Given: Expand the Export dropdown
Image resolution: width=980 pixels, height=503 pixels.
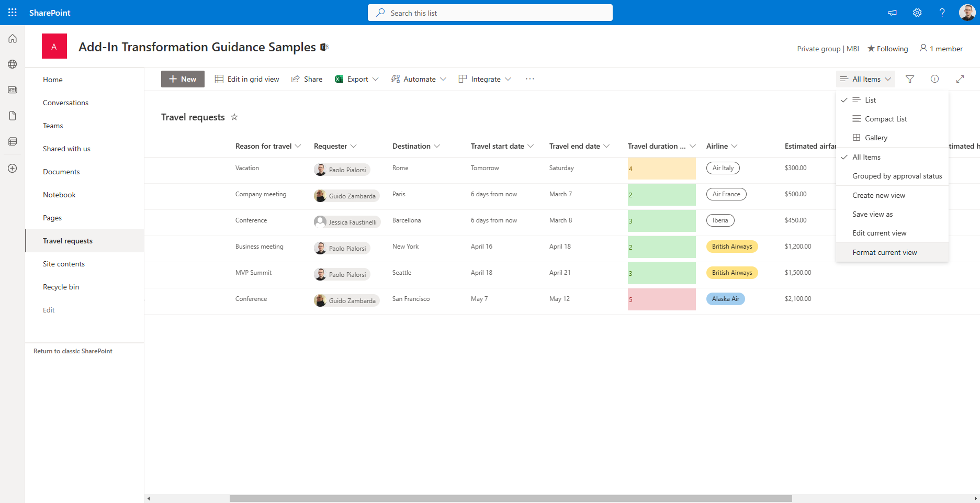Looking at the screenshot, I should pos(375,80).
